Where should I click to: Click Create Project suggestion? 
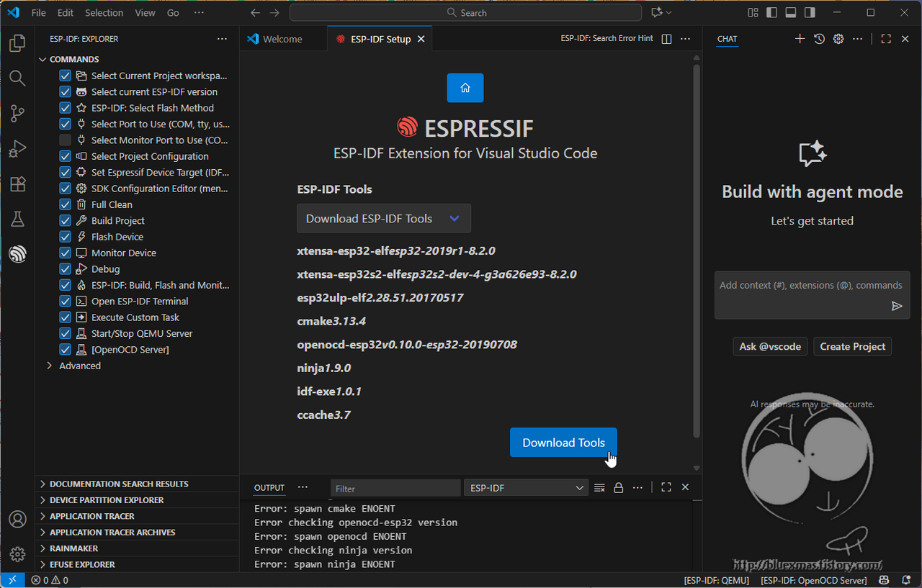click(x=853, y=346)
